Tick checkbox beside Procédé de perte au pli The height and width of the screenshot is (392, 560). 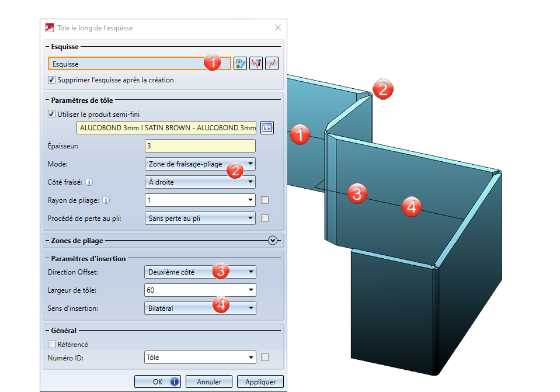[265, 218]
